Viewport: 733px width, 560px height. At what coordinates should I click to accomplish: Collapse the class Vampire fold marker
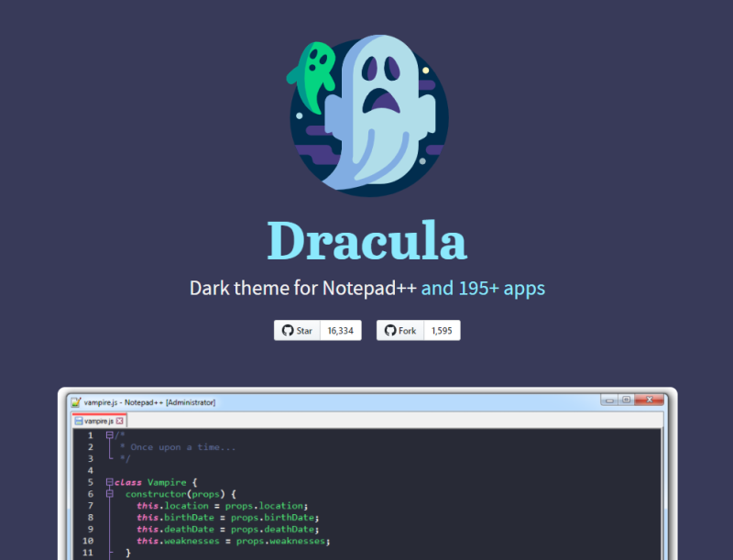109,482
